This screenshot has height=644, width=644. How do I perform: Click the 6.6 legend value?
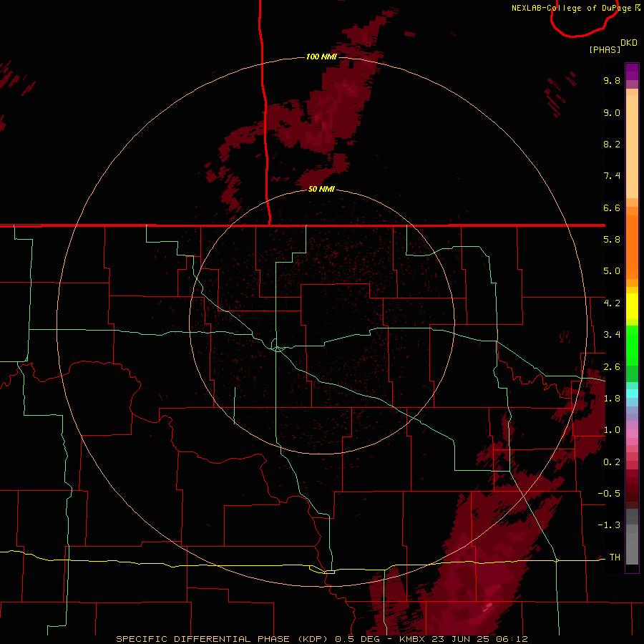pyautogui.click(x=612, y=208)
